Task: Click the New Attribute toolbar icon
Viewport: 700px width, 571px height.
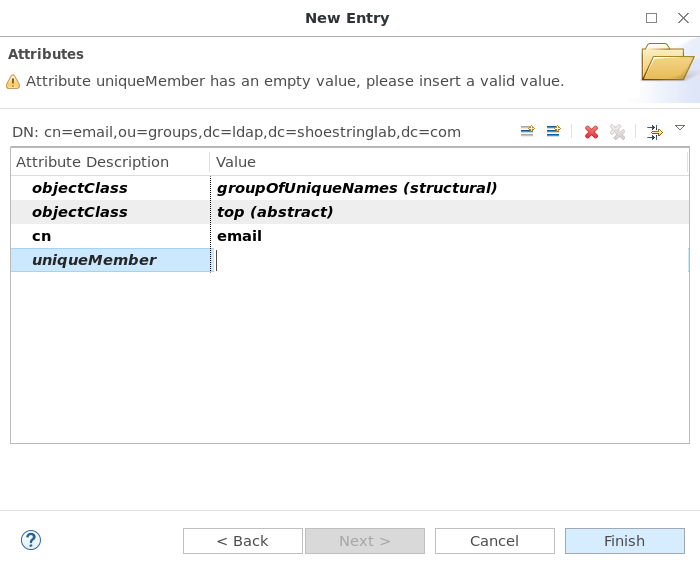Action: click(527, 131)
